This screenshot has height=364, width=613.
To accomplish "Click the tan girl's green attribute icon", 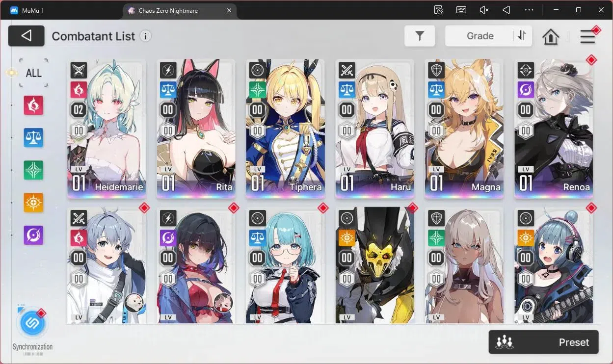I will (x=436, y=238).
